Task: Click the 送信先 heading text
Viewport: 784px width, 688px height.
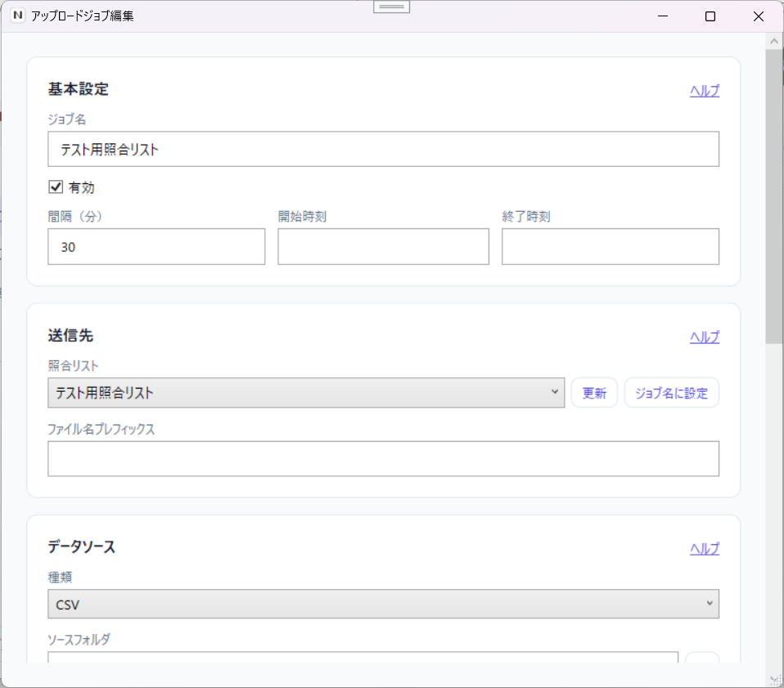Action: click(70, 335)
